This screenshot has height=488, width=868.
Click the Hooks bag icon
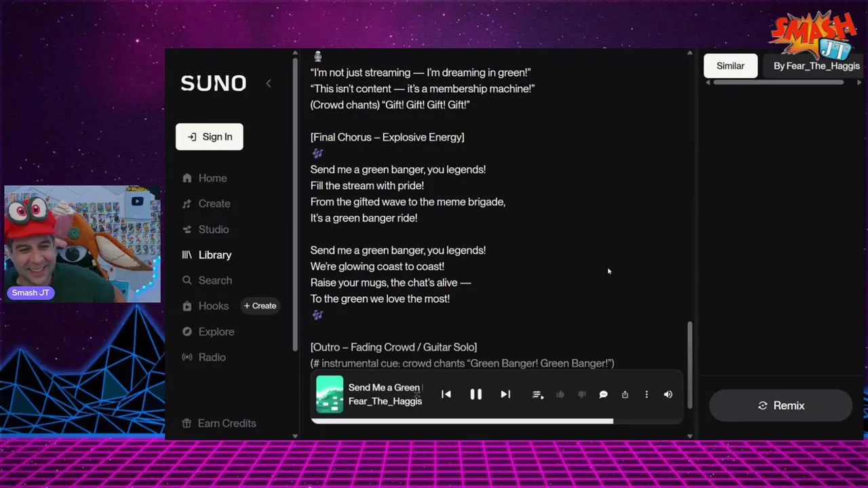pyautogui.click(x=187, y=306)
